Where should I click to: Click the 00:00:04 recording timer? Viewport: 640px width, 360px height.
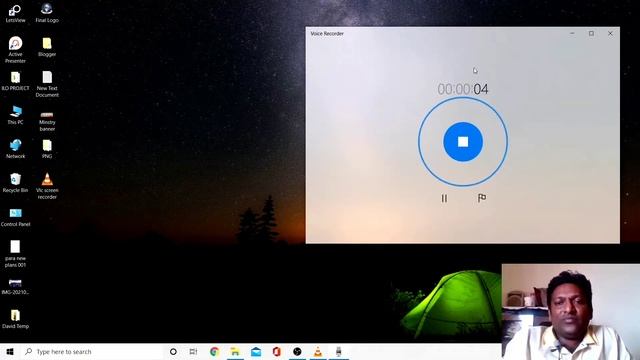[x=463, y=89]
